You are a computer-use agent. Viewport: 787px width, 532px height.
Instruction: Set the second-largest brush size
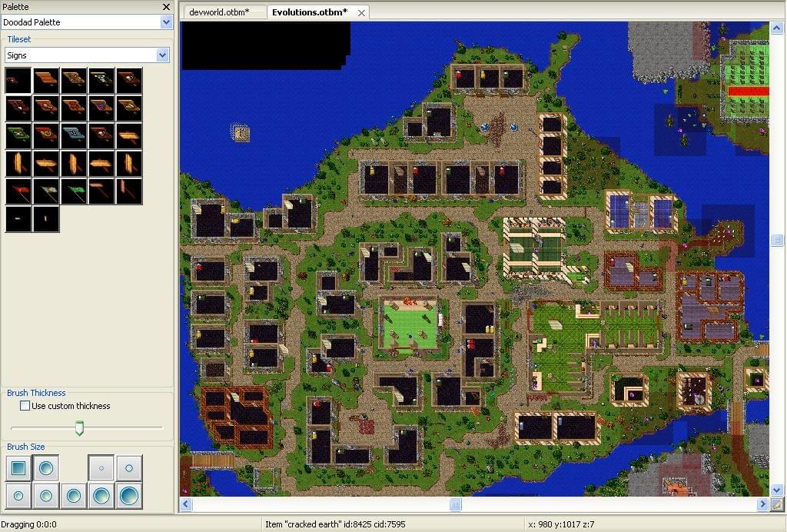point(101,495)
